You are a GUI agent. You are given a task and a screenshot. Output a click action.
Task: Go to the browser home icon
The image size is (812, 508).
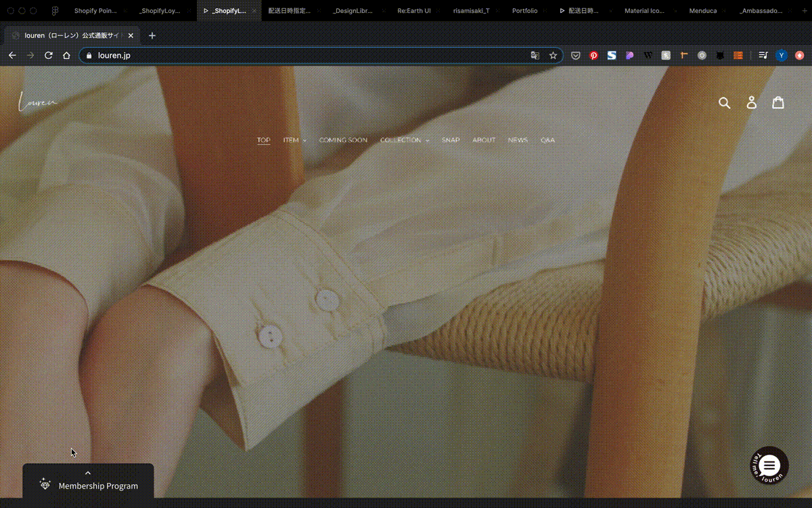[66, 56]
